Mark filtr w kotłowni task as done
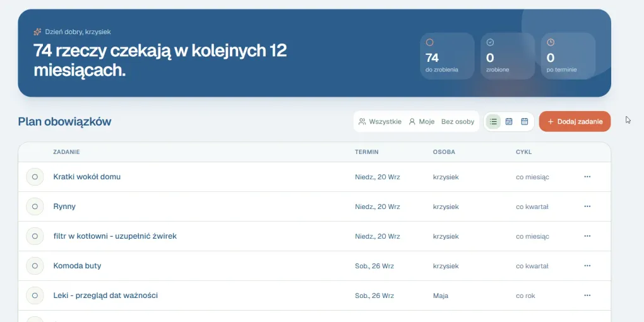Viewport: 644px width, 322px height. [x=35, y=236]
